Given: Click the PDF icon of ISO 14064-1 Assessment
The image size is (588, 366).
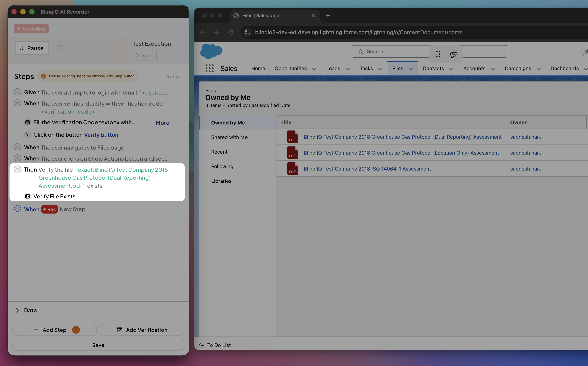Looking at the screenshot, I should pos(293,169).
